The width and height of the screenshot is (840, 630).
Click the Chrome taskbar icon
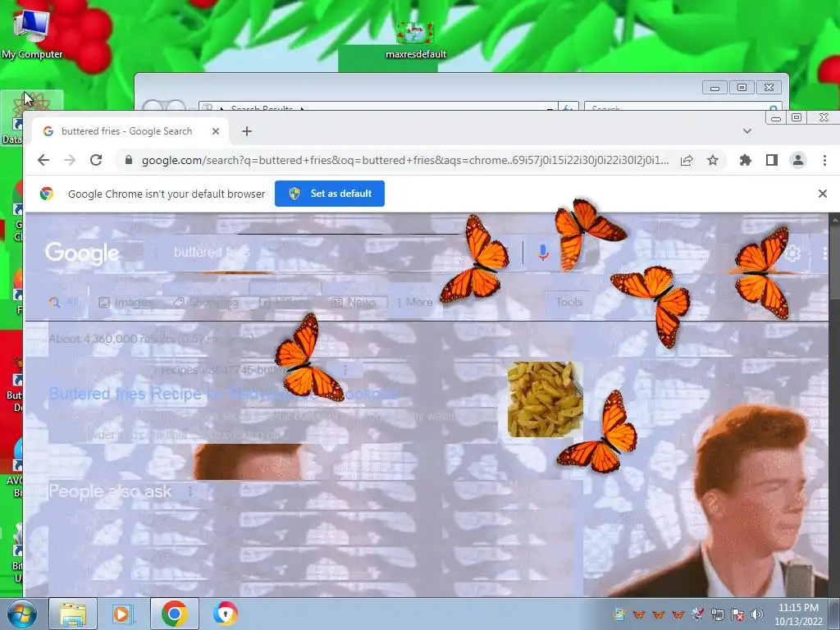tap(174, 614)
